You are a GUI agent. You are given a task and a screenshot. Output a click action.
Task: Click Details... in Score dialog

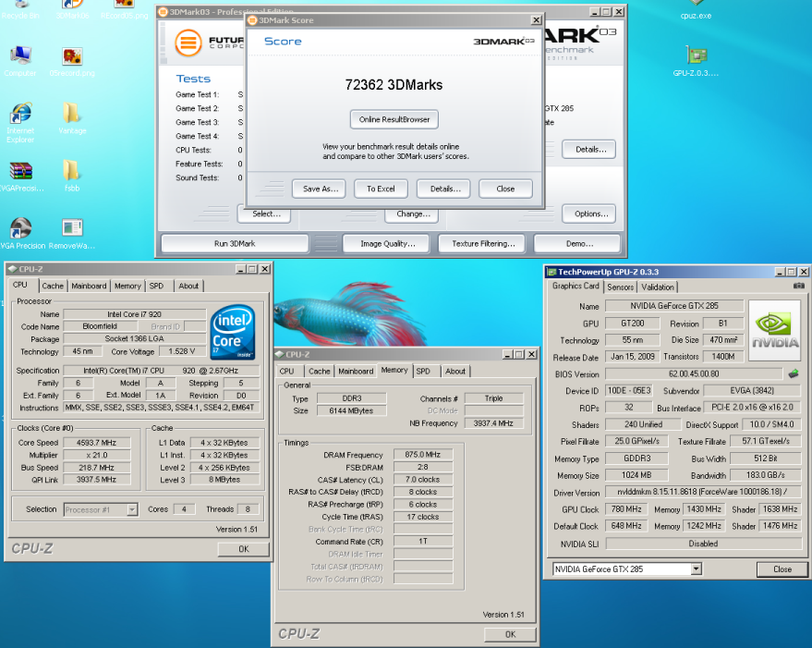445,189
